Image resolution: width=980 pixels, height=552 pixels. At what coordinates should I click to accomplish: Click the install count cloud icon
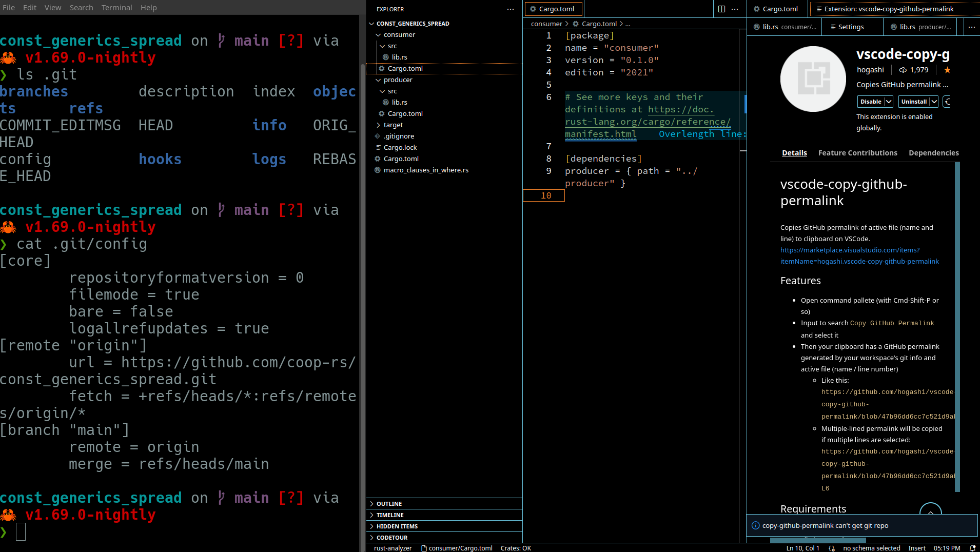point(903,70)
